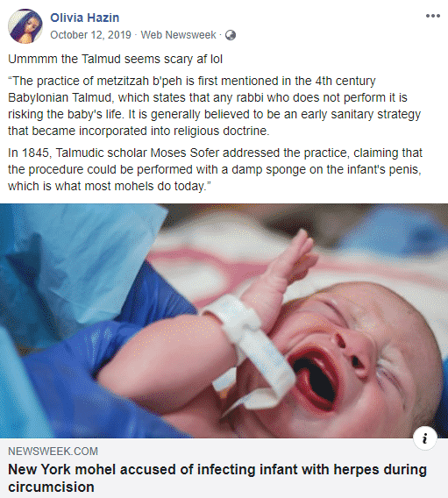448x498 pixels.
Task: Click the baby's wristband in the photo
Action: 251,346
